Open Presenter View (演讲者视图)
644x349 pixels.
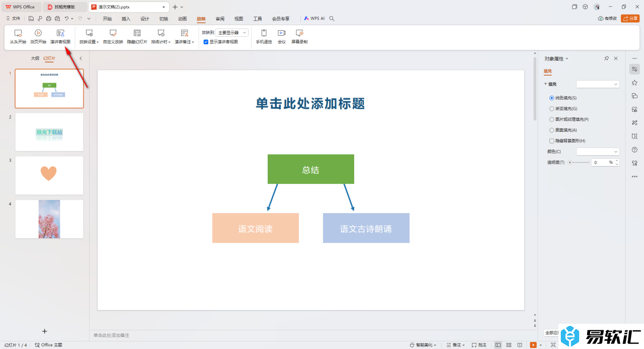60,37
